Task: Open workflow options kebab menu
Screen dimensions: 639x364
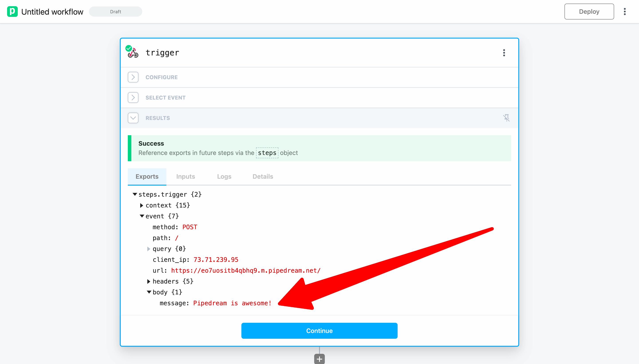Action: point(625,12)
